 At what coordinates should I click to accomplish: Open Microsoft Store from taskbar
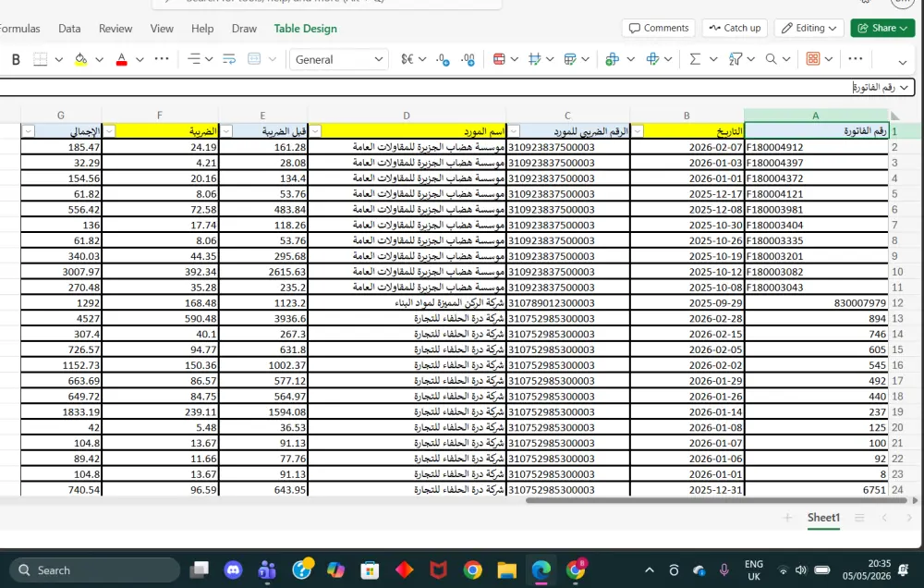coord(370,570)
